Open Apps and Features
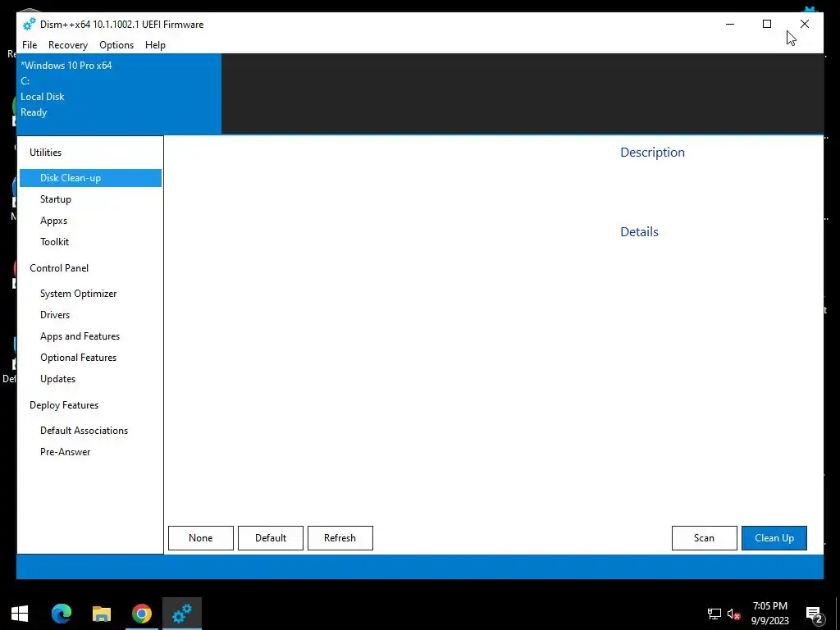 tap(80, 336)
